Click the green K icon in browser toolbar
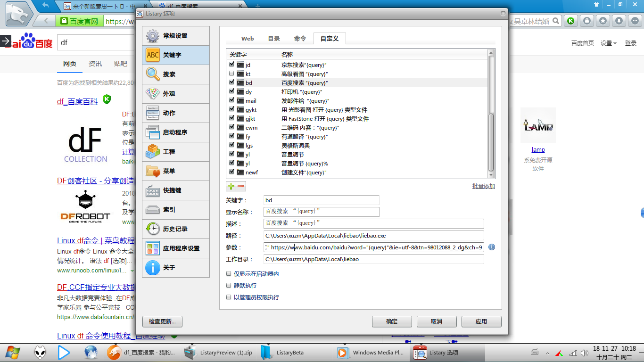 click(x=571, y=21)
